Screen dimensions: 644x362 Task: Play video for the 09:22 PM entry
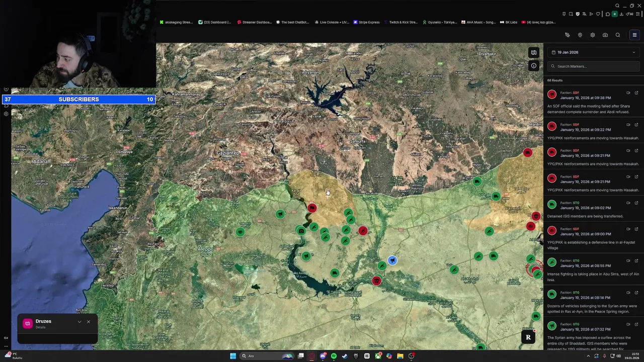click(x=628, y=124)
